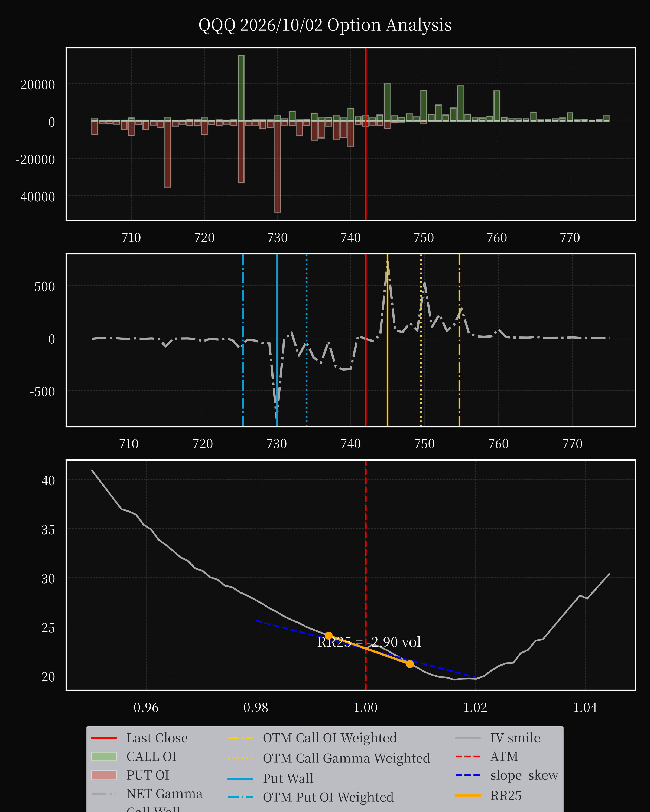Image resolution: width=650 pixels, height=812 pixels.
Task: Click the 'CALL OI' legend label
Action: 151,757
